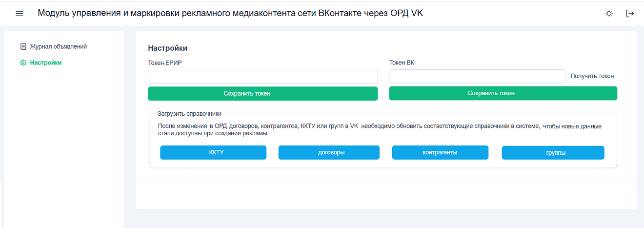Viewport: 644px width, 228px height.
Task: Click the journal book icon in sidebar
Action: [x=23, y=47]
